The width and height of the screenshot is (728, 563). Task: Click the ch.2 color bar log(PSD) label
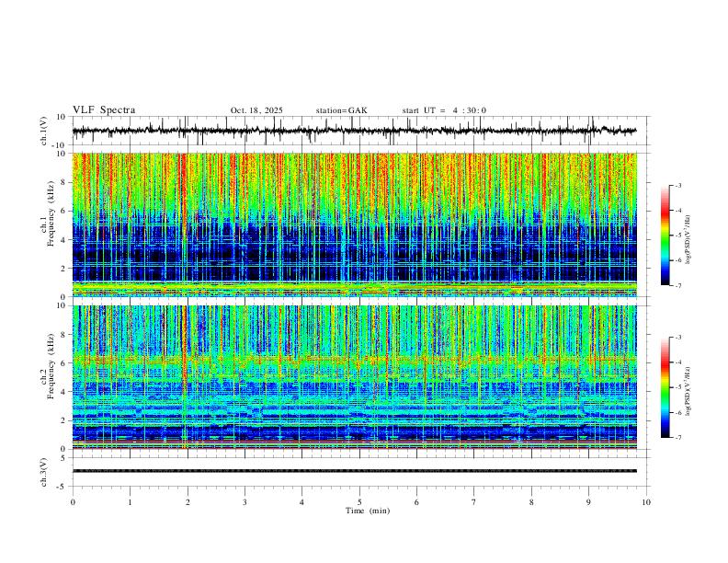pyautogui.click(x=688, y=391)
